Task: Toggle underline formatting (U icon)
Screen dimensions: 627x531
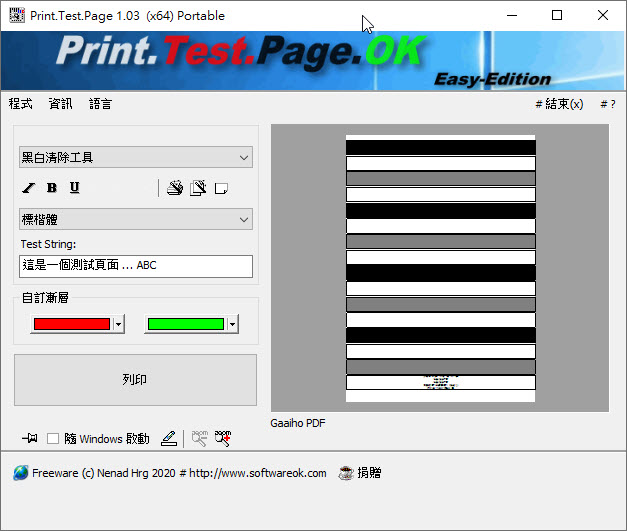Action: (x=74, y=188)
